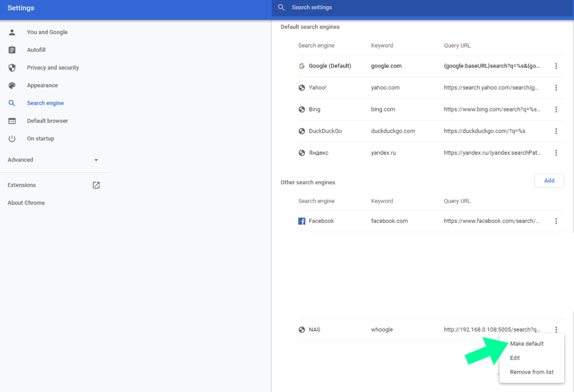Click the Google favicon in the engines list
574x392 pixels.
[302, 66]
